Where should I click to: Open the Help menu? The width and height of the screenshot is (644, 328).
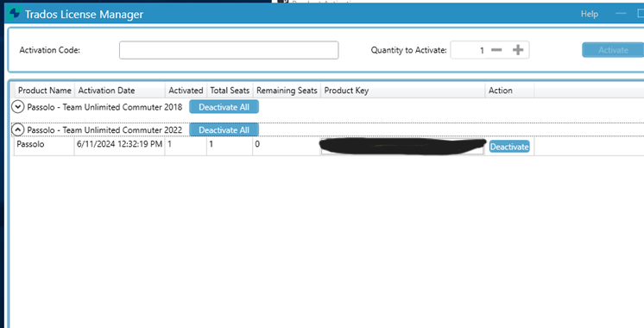tap(589, 14)
